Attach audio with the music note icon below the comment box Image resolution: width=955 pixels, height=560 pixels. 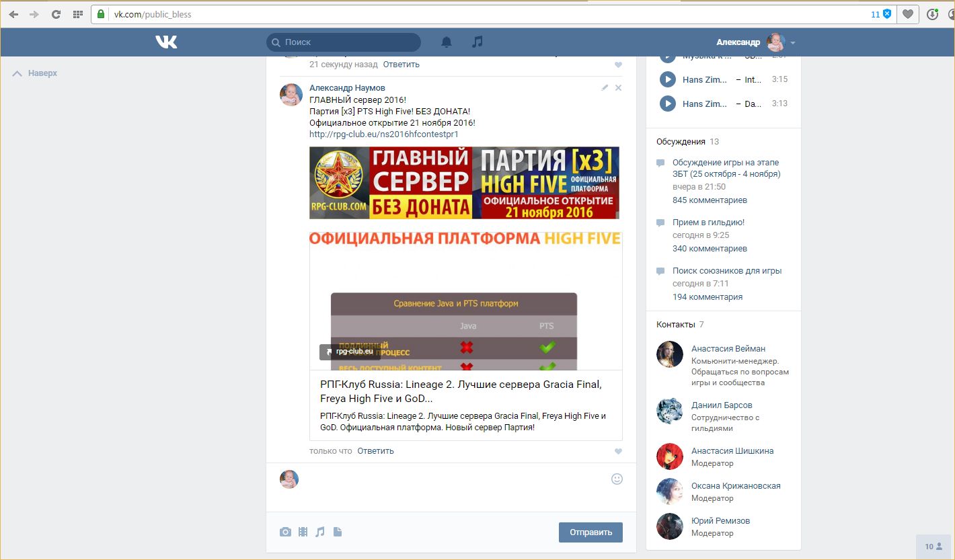pyautogui.click(x=320, y=532)
